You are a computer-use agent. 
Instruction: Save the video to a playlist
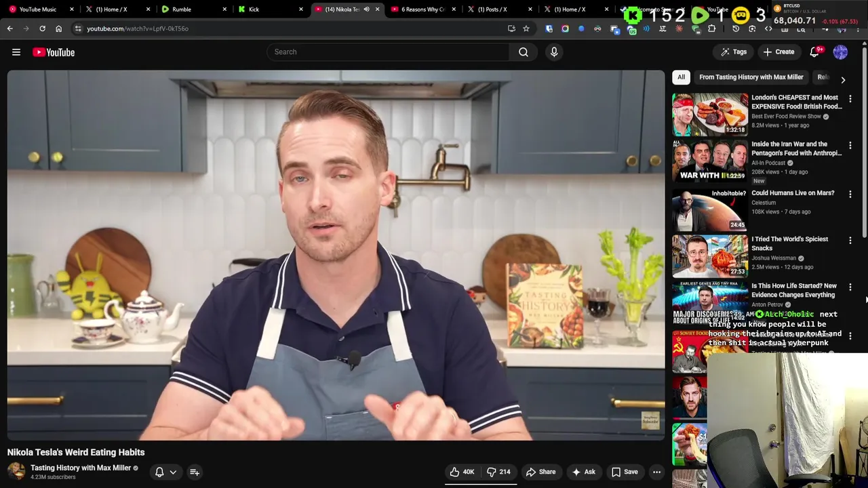coord(625,472)
